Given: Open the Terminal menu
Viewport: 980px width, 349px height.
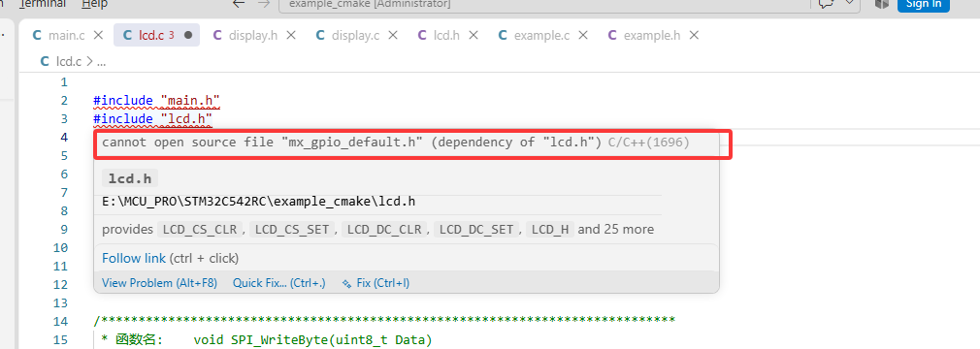Looking at the screenshot, I should pyautogui.click(x=42, y=4).
